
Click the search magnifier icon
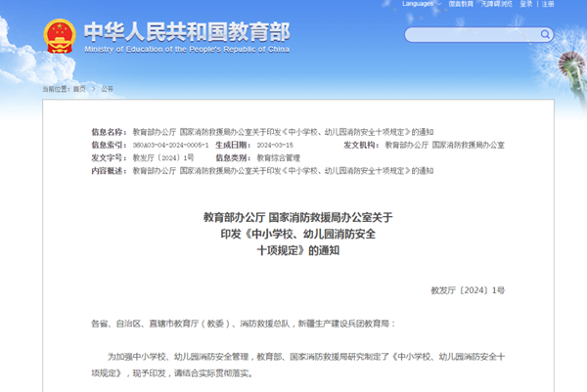[545, 35]
